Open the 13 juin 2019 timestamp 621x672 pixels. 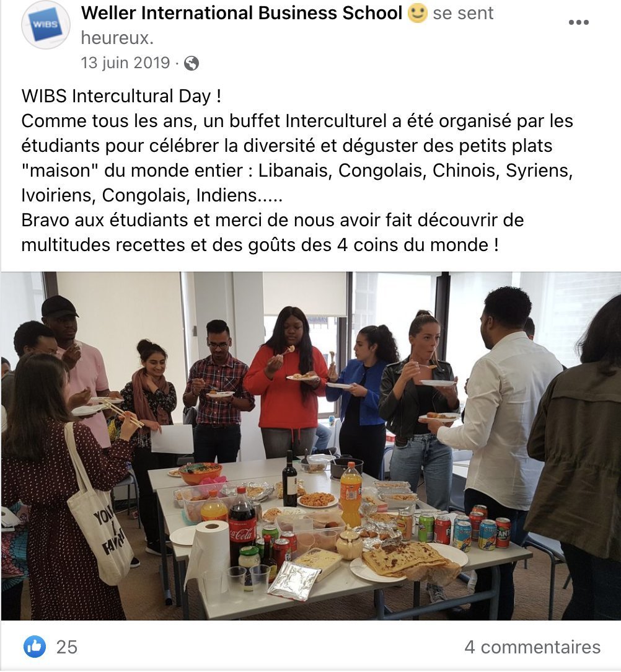pyautogui.click(x=126, y=63)
